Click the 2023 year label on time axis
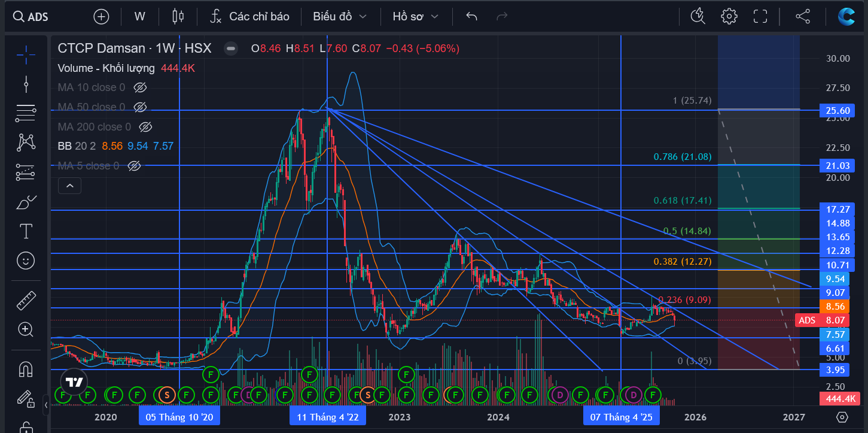868x433 pixels. [x=400, y=417]
